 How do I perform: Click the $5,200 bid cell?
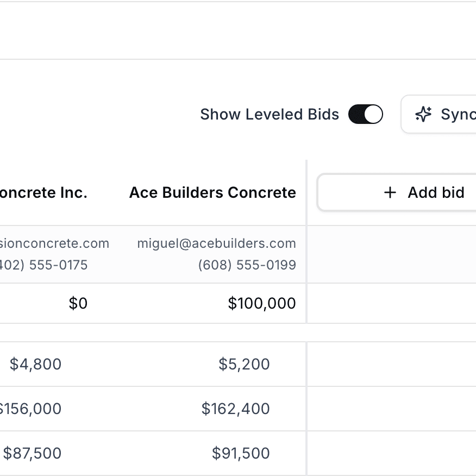pos(244,364)
